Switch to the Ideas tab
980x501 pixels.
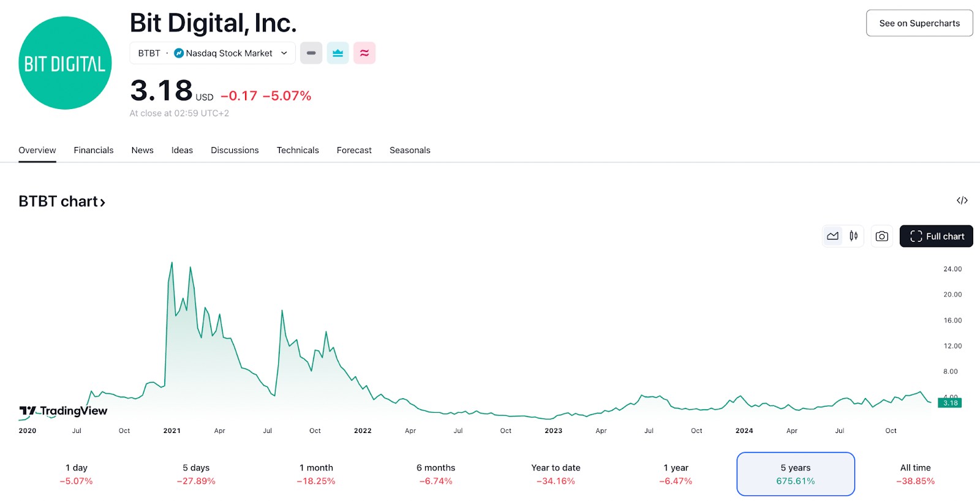[x=182, y=150]
